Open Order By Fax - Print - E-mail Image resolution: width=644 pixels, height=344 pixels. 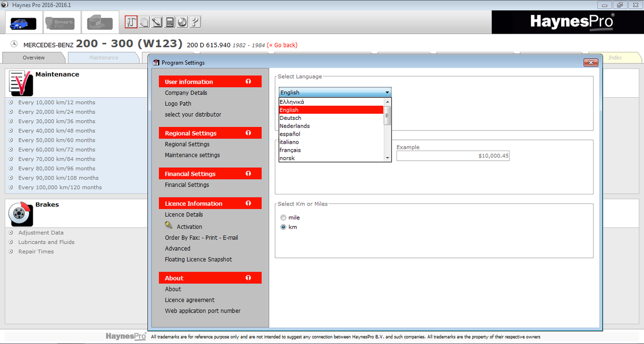(x=201, y=238)
